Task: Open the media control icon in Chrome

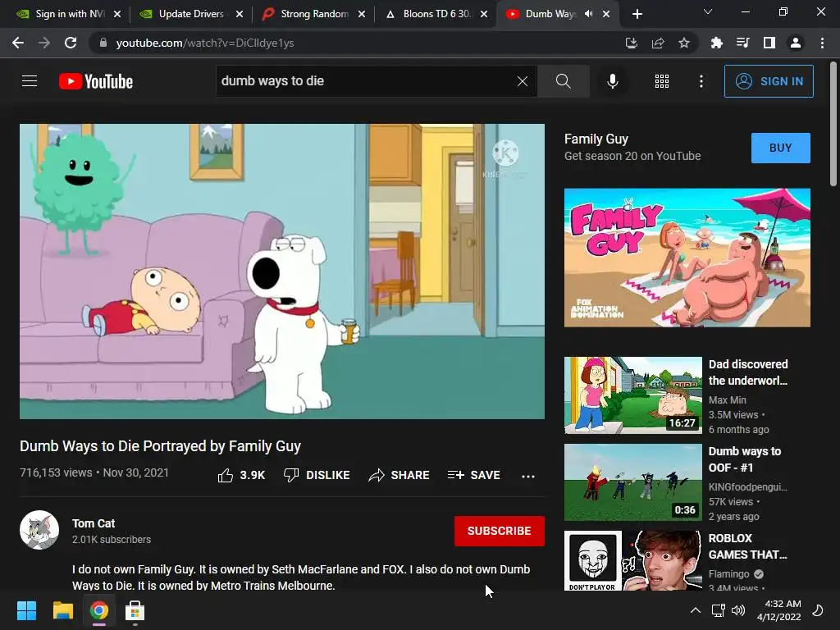Action: point(743,43)
